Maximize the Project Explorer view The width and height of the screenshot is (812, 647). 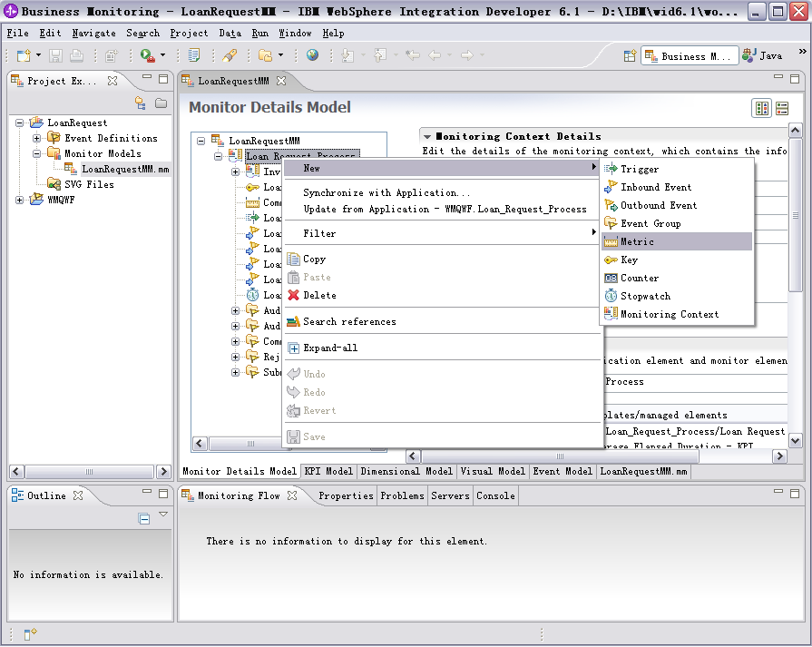(163, 79)
